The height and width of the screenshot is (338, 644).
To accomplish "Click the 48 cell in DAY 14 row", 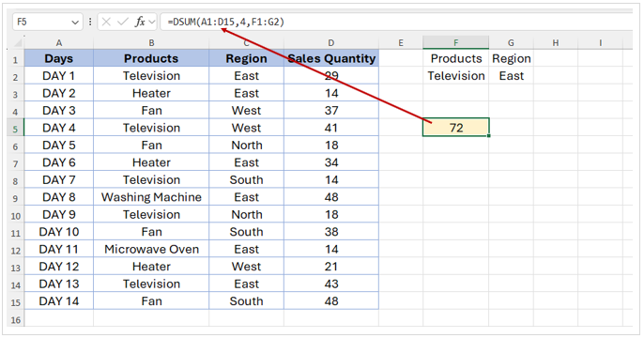I will tap(331, 301).
